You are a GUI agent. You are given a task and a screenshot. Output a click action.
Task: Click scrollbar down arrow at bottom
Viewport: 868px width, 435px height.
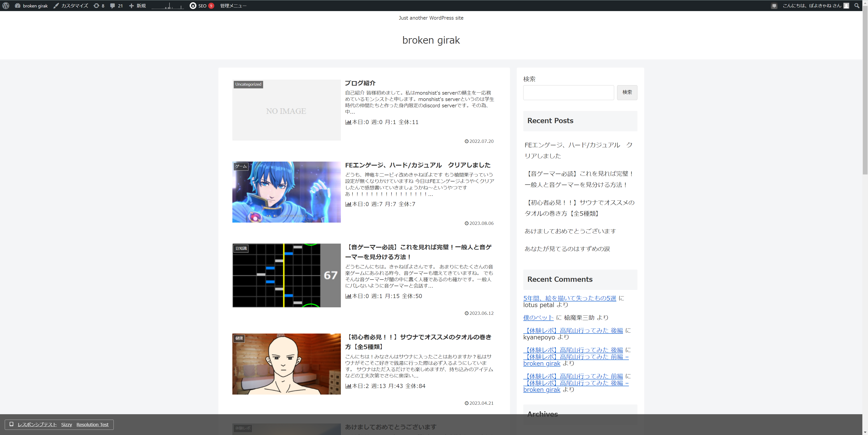pyautogui.click(x=865, y=432)
